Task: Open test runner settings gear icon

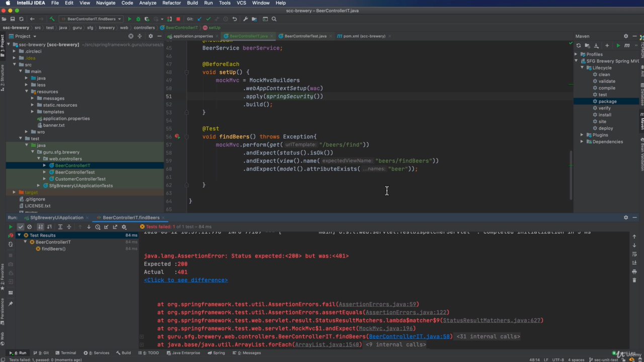Action: pos(124,227)
